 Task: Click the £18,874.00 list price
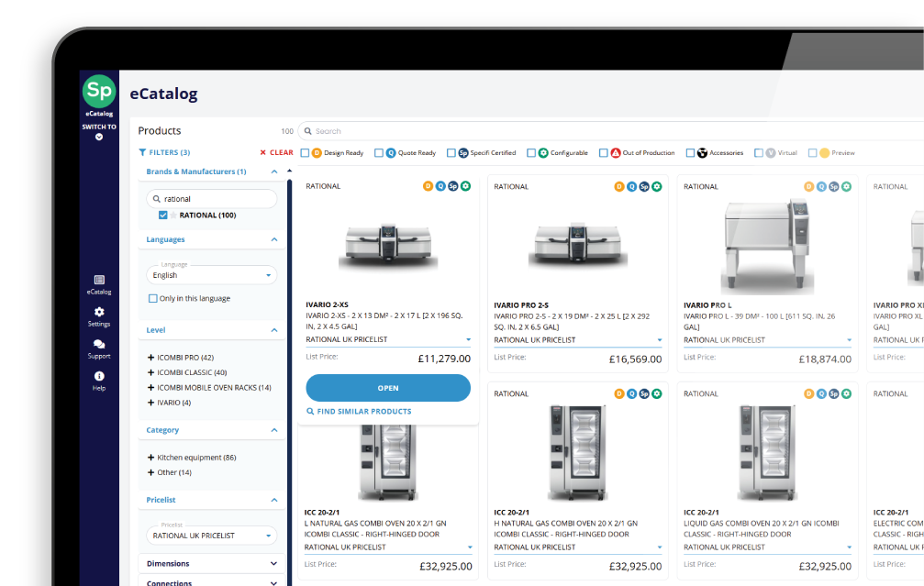[x=825, y=359]
